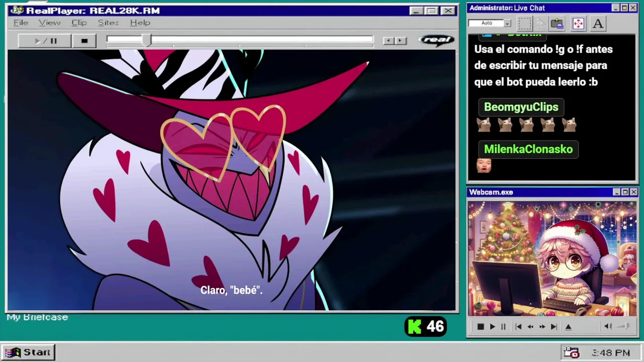Viewport: 644px width, 362px height.
Task: Click the RealPlayer title bar icon
Action: (17, 11)
